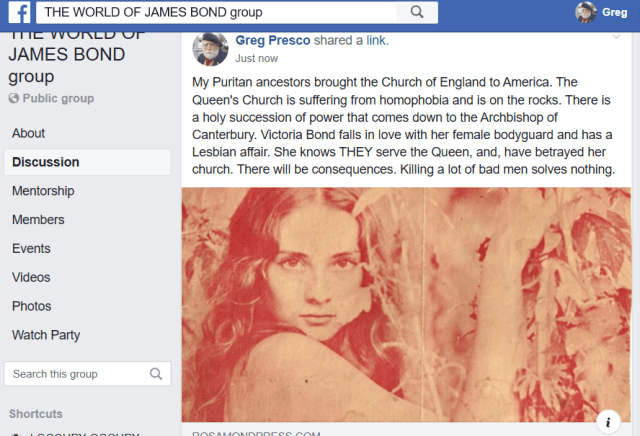
Task: Click the Facebook logo icon
Action: click(x=19, y=12)
